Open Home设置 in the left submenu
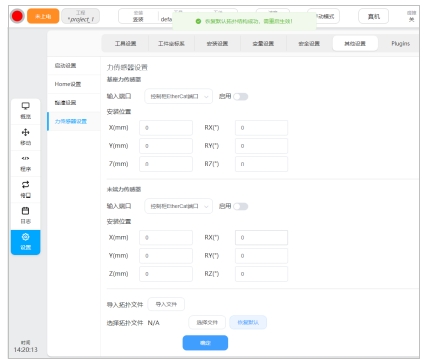 (74, 84)
